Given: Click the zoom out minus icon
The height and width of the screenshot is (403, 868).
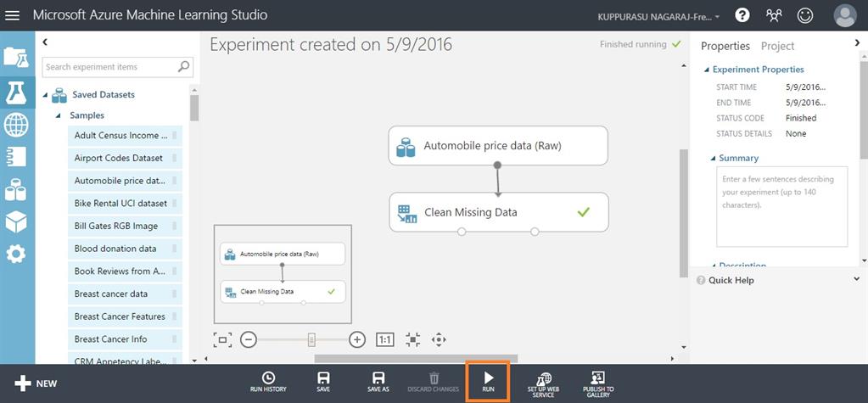Looking at the screenshot, I should 249,339.
